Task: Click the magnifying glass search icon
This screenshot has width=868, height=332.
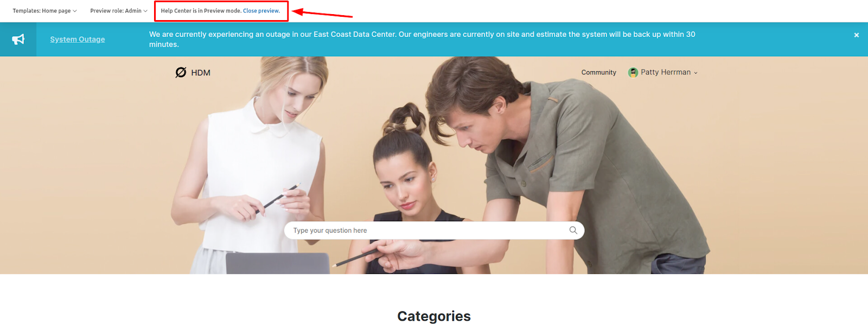Action: coord(573,231)
